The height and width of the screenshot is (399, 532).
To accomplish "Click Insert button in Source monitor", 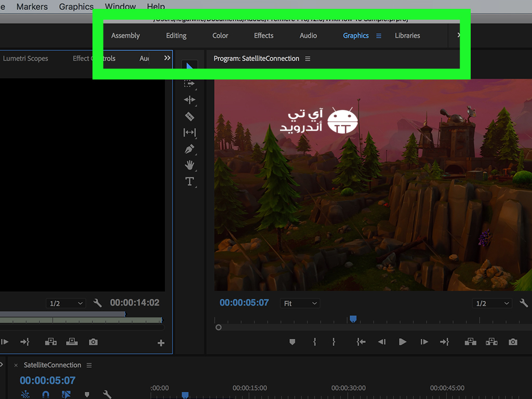I will [x=51, y=342].
